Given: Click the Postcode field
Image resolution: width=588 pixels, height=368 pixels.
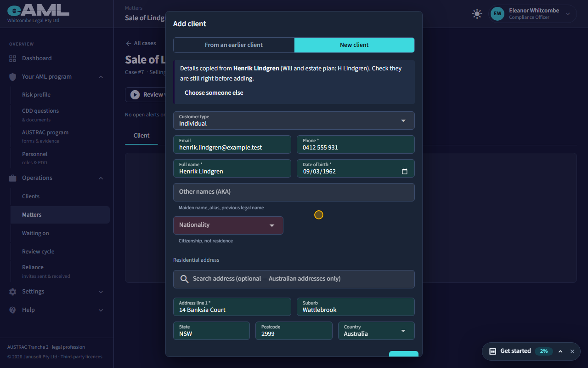Looking at the screenshot, I should tap(294, 331).
